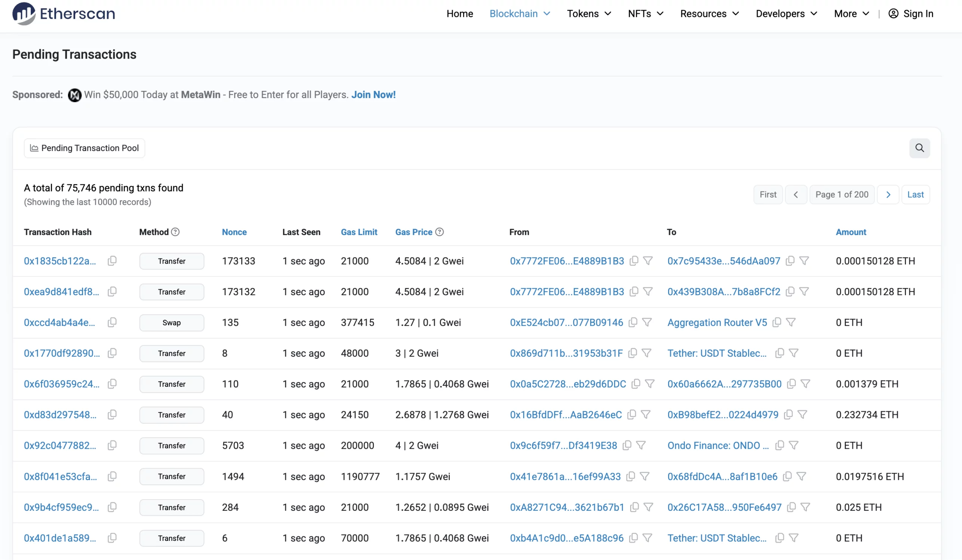Click the Join Now! sponsored link
The height and width of the screenshot is (560, 962).
[373, 95]
